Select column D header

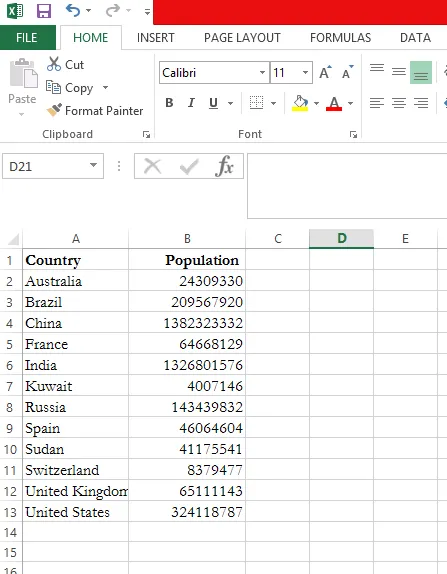341,239
